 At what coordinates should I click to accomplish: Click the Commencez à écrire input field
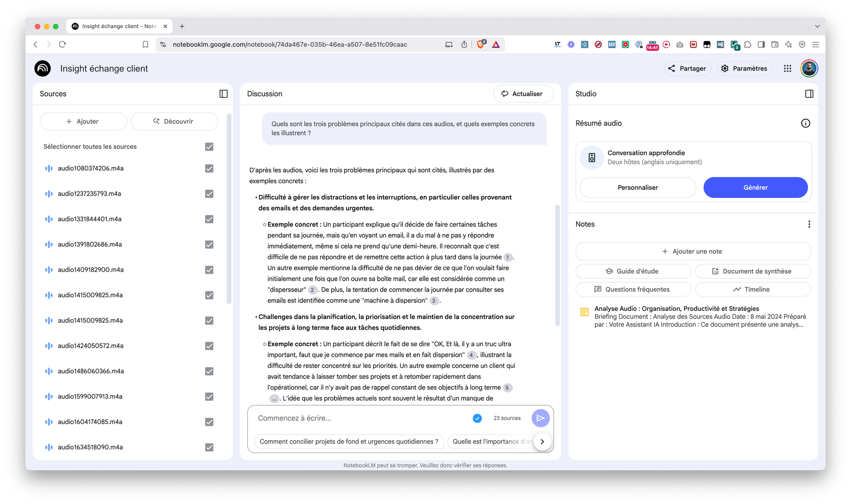pyautogui.click(x=362, y=418)
